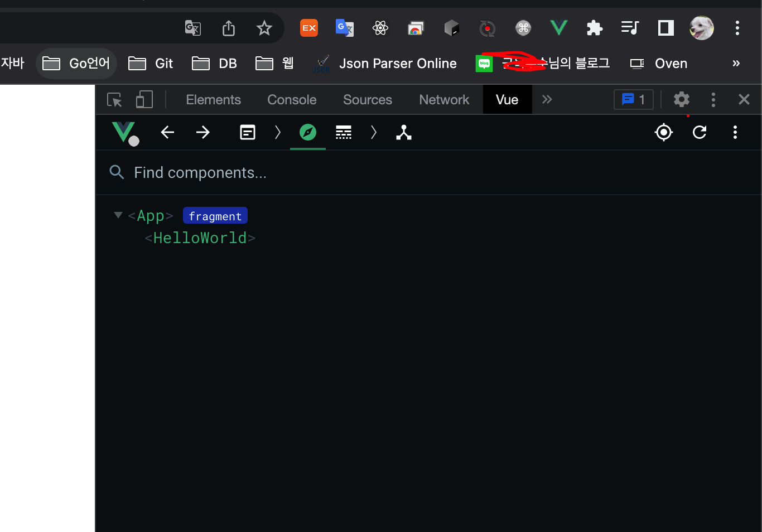Image resolution: width=762 pixels, height=532 pixels.
Task: Open the Json Parser Online bookmark
Action: tap(384, 64)
